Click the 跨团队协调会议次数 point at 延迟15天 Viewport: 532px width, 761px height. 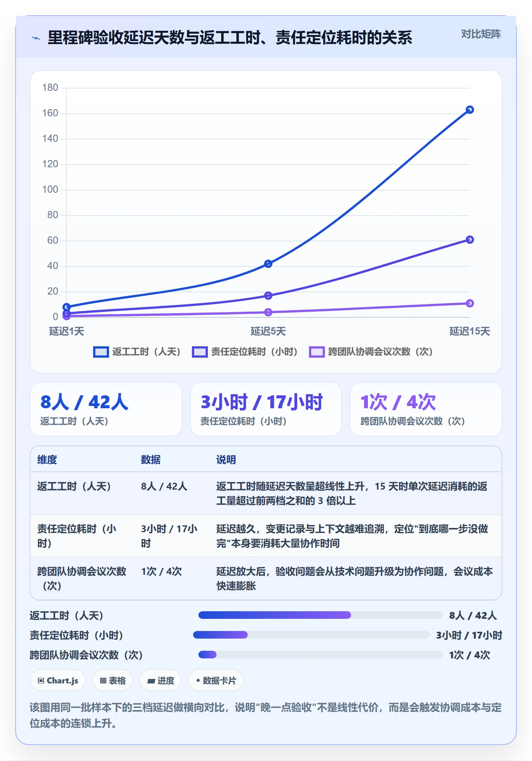470,303
